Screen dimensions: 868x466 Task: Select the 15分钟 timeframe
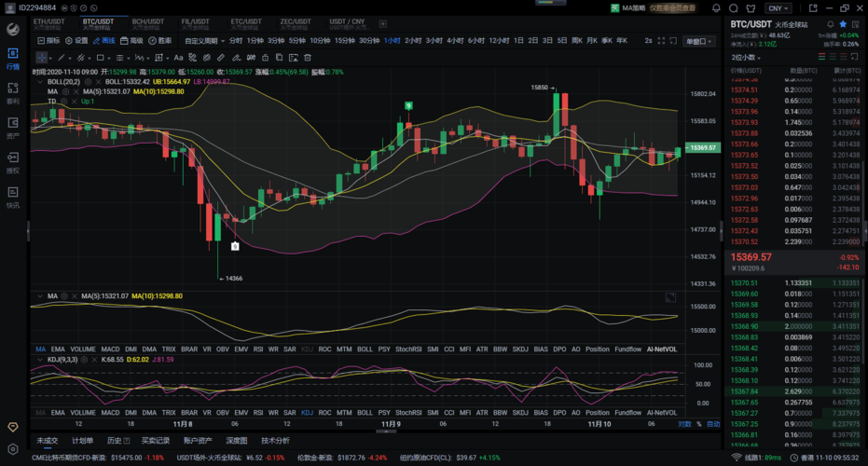344,41
